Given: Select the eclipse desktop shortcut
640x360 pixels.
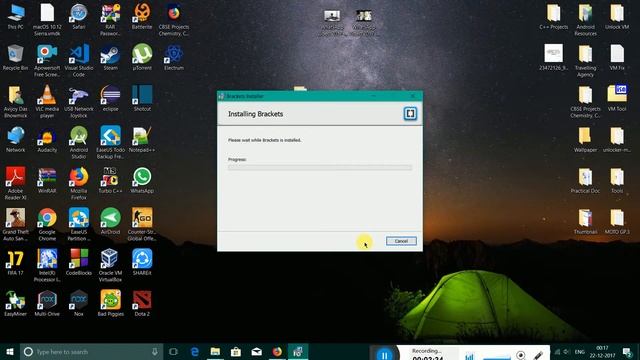Looking at the screenshot, I should 110,99.
